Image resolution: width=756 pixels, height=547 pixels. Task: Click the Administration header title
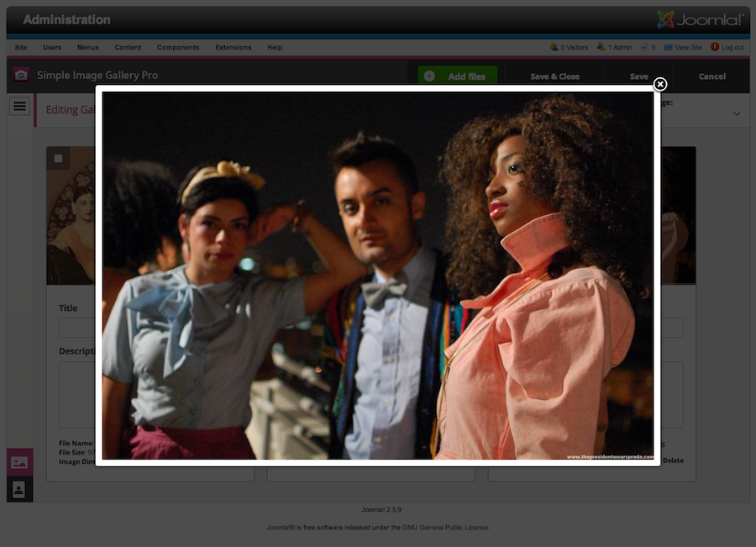[66, 20]
